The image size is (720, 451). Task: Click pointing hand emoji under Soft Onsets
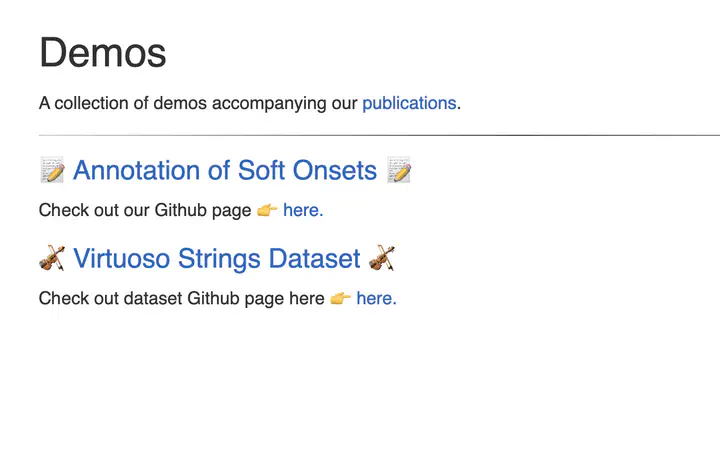pyautogui.click(x=267, y=210)
